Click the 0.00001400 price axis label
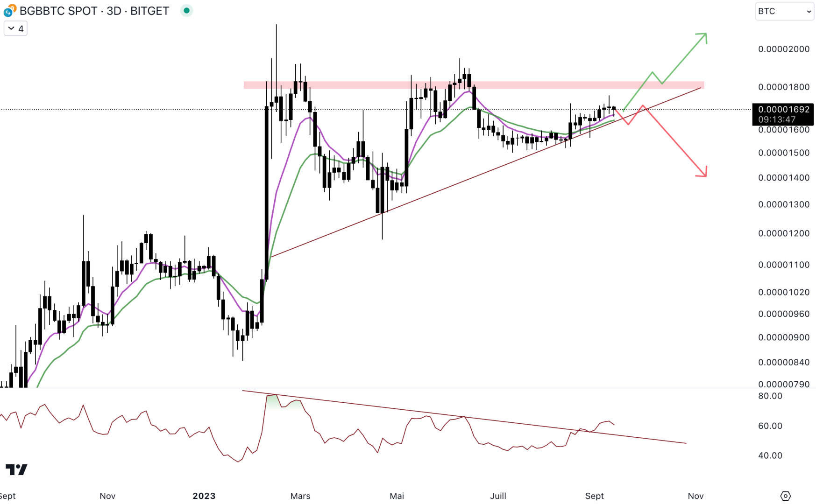The width and height of the screenshot is (816, 504). (784, 178)
